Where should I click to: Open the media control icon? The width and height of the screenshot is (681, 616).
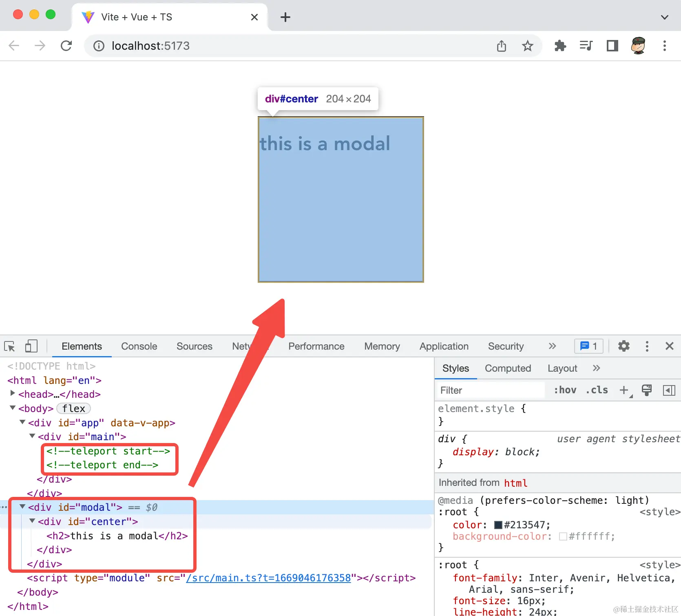tap(586, 46)
